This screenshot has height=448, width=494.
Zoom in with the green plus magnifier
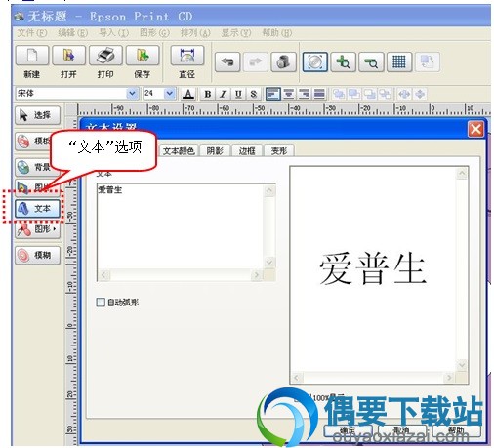[343, 61]
